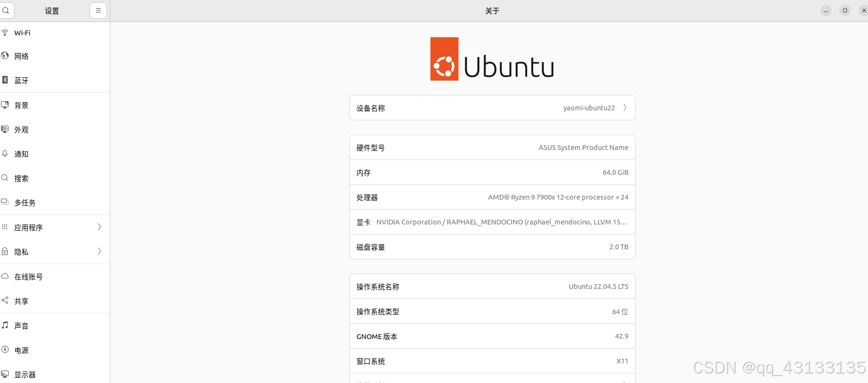The image size is (868, 383).
Task: Click the 64.0 GiB memory value
Action: [x=616, y=172]
